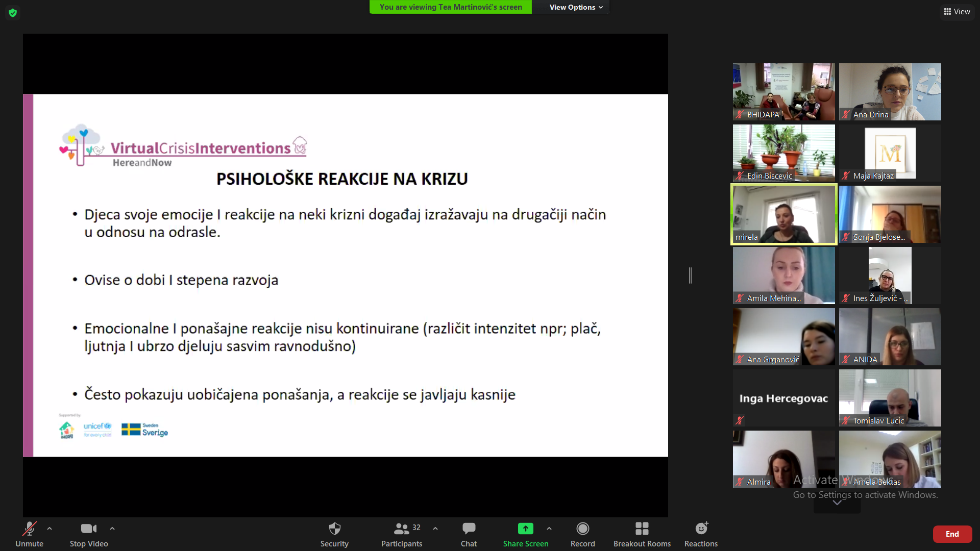Open Breakout Rooms icon
Image resolution: width=980 pixels, height=551 pixels.
(642, 529)
